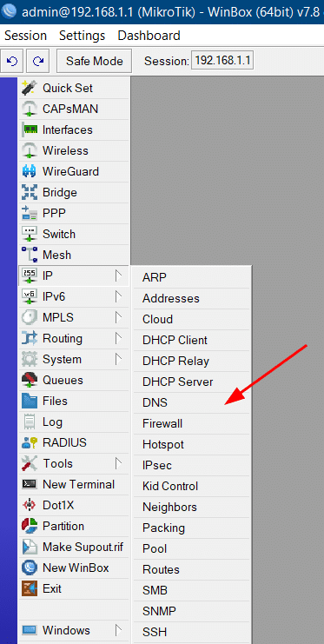Open the Session menu
This screenshot has height=644, width=324.
point(25,36)
